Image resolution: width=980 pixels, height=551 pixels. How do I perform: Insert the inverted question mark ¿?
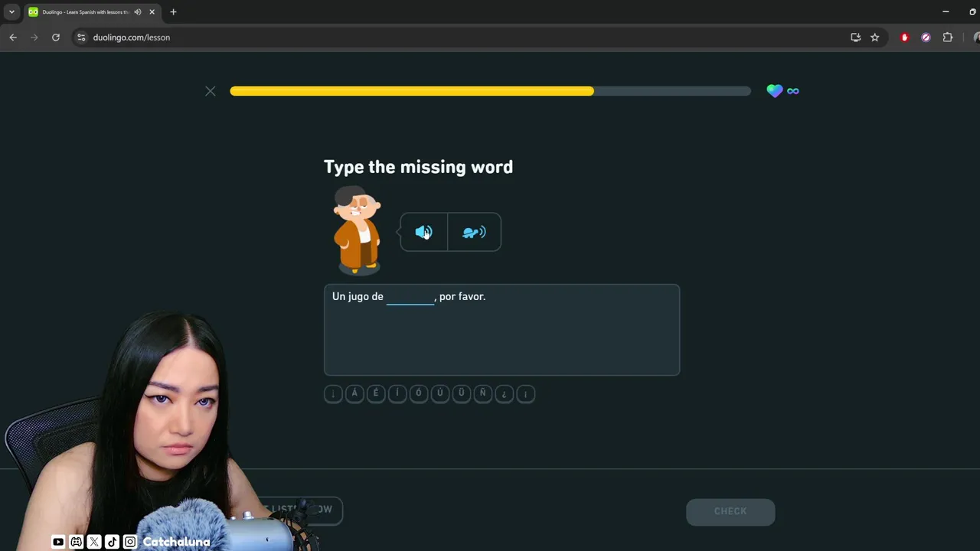504,393
